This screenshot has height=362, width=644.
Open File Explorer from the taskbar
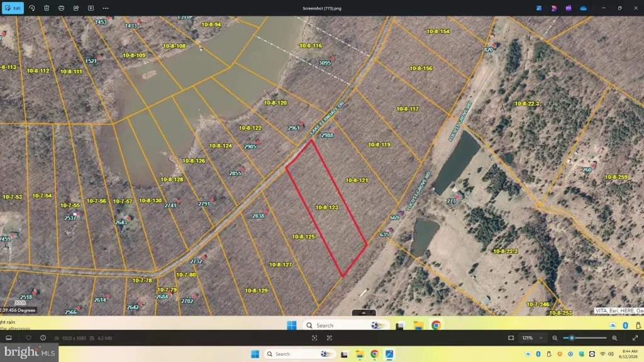(360, 354)
